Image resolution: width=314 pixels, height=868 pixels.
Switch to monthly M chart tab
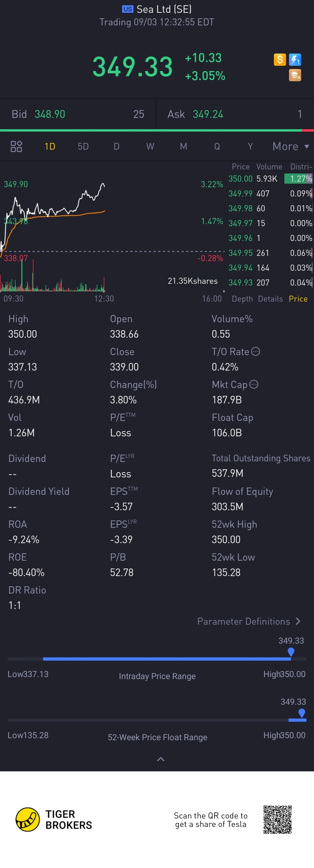(183, 146)
